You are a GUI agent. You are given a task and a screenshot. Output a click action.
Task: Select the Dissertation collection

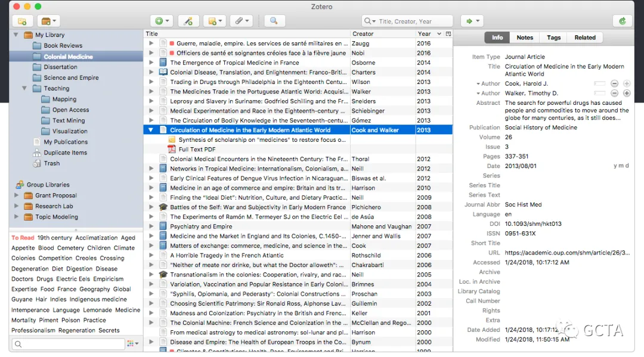(x=60, y=67)
